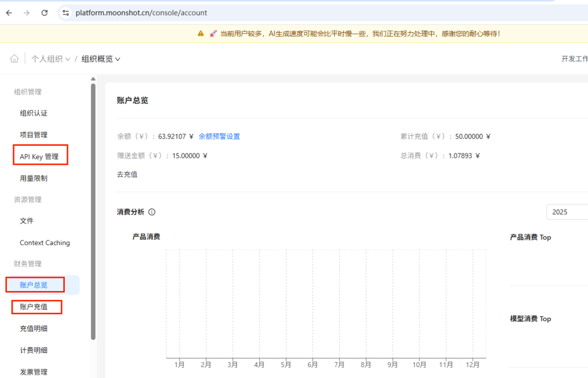Click the 9月 label on chart axis
The width and height of the screenshot is (588, 378).
tap(392, 365)
